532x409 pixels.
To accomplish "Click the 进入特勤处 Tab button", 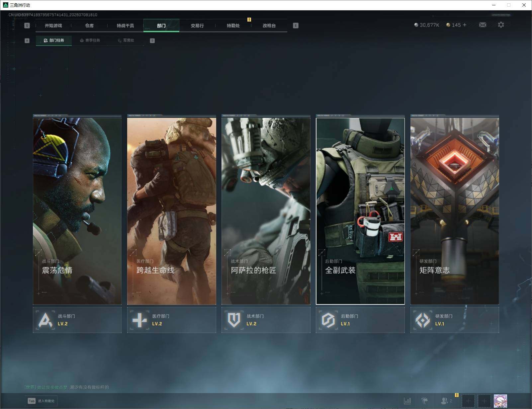I will 41,401.
